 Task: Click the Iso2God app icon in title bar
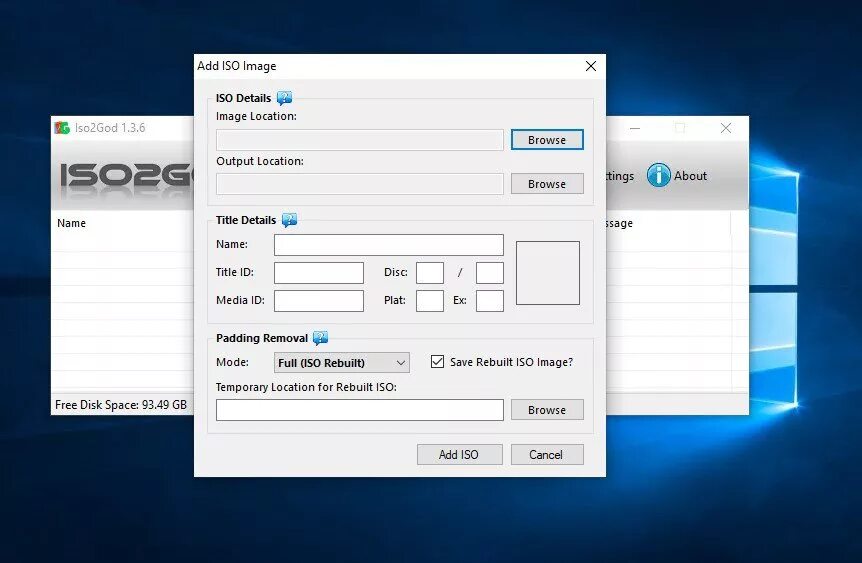coord(62,128)
